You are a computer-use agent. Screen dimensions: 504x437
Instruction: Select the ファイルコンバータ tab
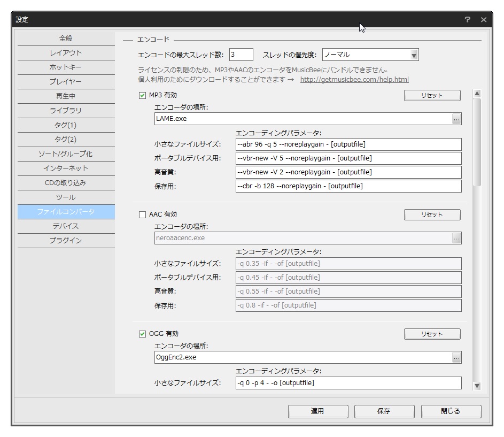66,212
